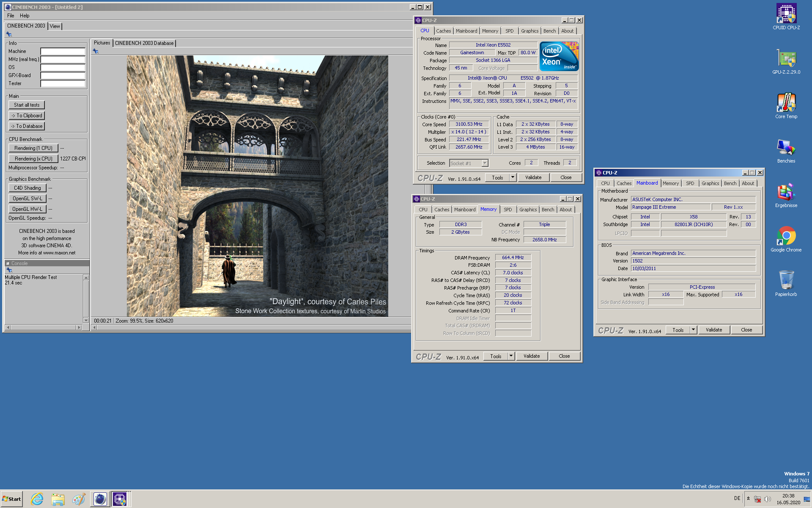Click DE language indicator
This screenshot has width=812, height=508.
(x=737, y=498)
